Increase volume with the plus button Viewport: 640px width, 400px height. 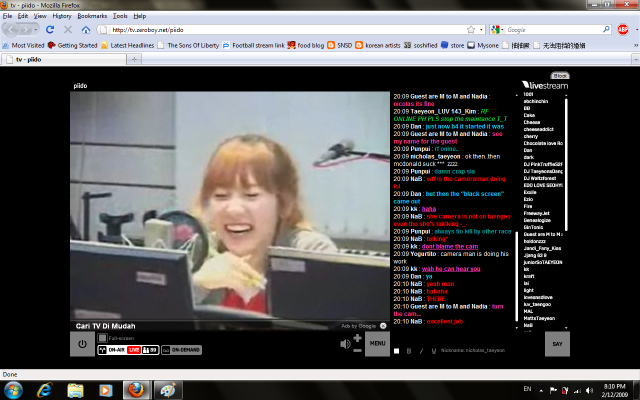[x=357, y=338]
